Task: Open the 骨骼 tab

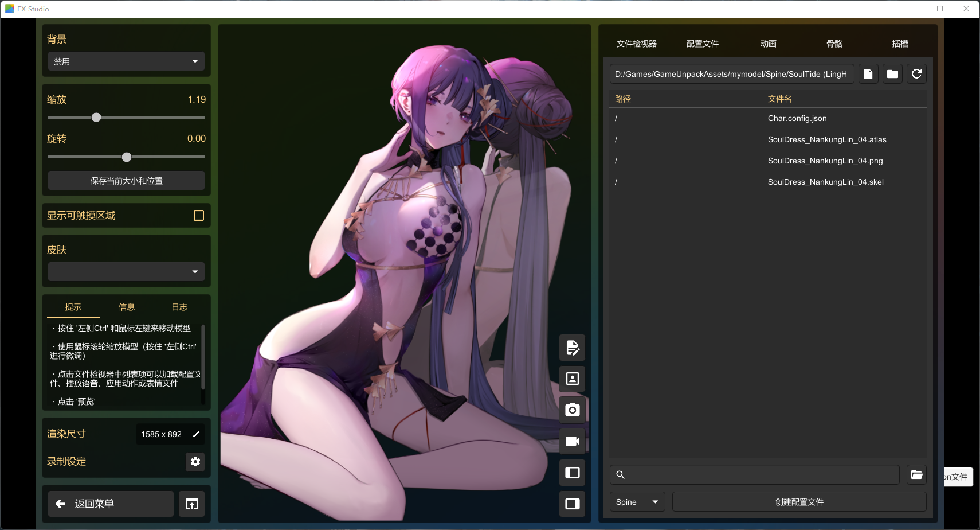Action: pyautogui.click(x=834, y=44)
